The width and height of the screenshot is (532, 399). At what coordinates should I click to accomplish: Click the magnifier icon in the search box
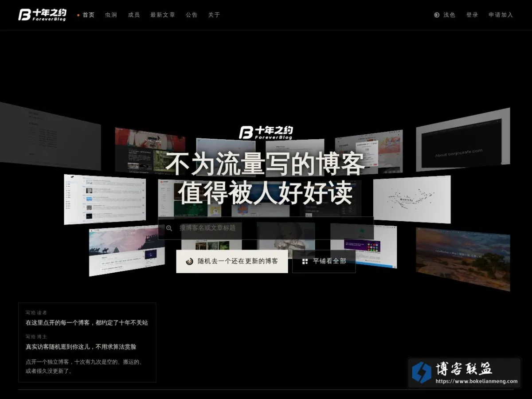click(169, 228)
